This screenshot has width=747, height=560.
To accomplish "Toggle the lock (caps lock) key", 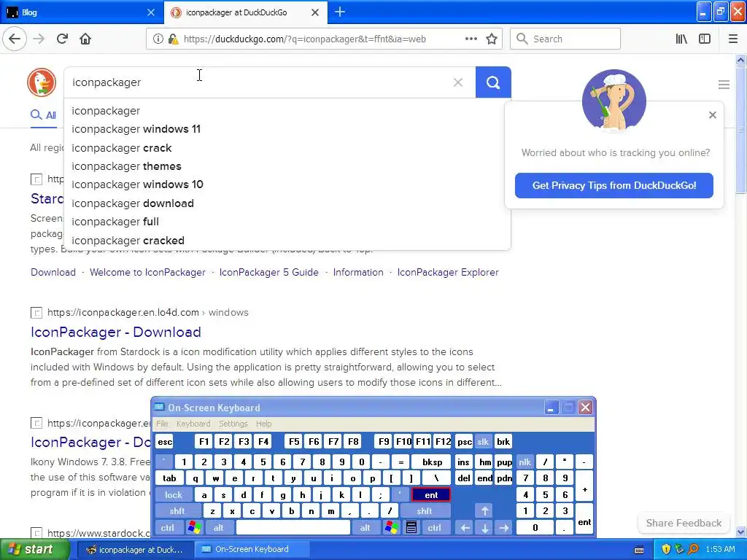I will pyautogui.click(x=174, y=495).
